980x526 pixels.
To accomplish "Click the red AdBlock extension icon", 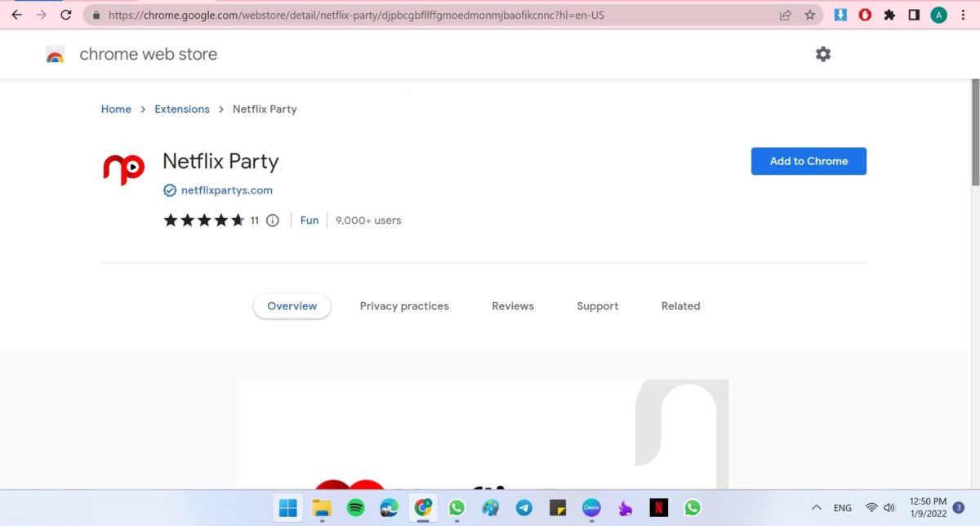I will (x=865, y=15).
